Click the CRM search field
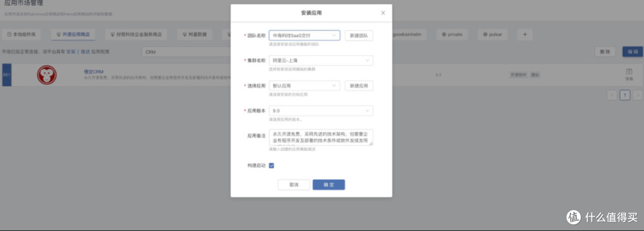The width and height of the screenshot is (644, 231). click(x=186, y=52)
